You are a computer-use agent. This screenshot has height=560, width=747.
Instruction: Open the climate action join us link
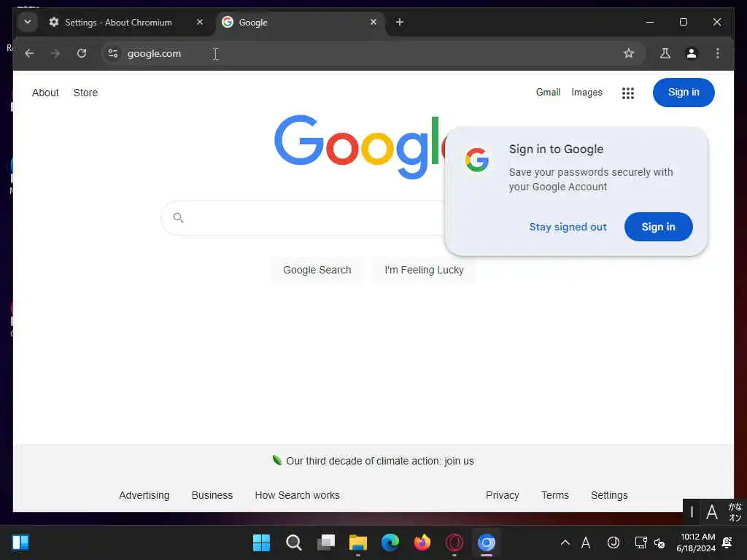coord(379,461)
